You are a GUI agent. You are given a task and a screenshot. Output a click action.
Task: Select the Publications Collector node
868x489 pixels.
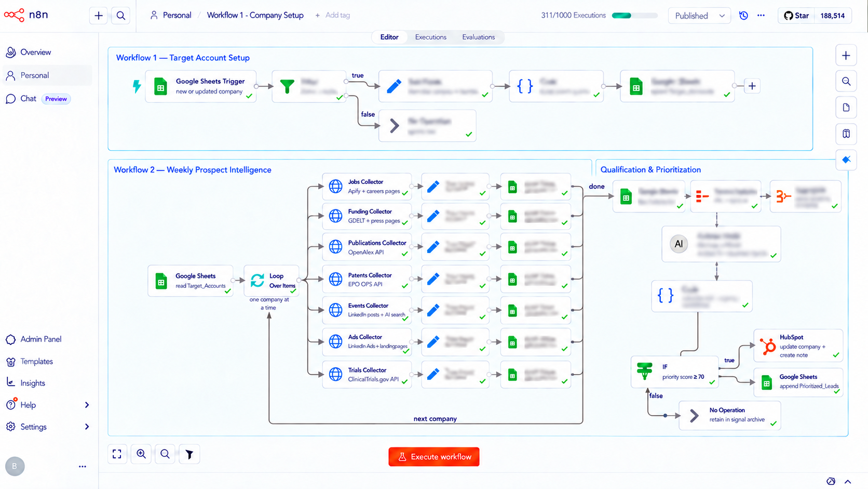tap(367, 247)
